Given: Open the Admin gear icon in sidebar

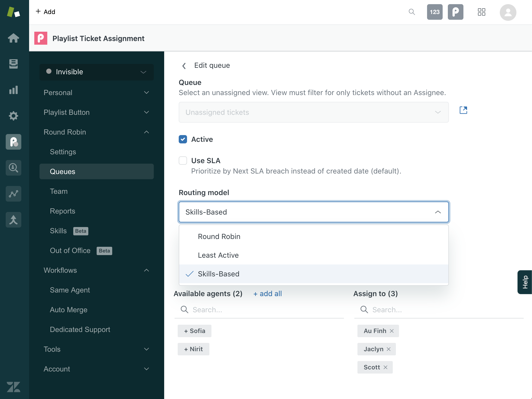Looking at the screenshot, I should click(x=14, y=116).
